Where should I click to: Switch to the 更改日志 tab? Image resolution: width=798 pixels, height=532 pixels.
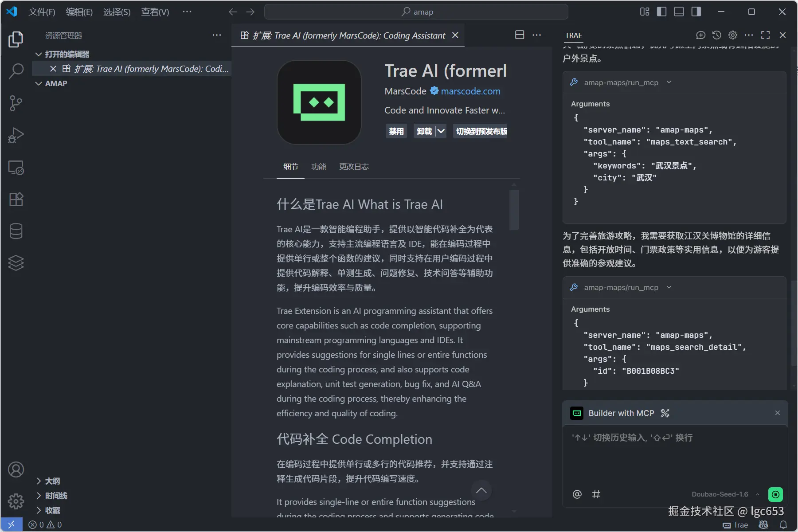click(x=354, y=167)
